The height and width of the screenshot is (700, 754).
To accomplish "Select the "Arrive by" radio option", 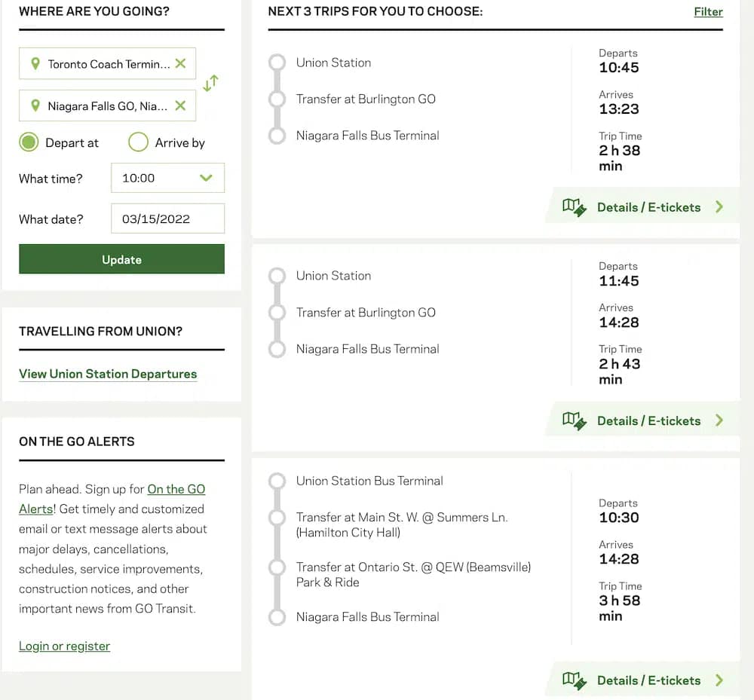I will pyautogui.click(x=138, y=142).
